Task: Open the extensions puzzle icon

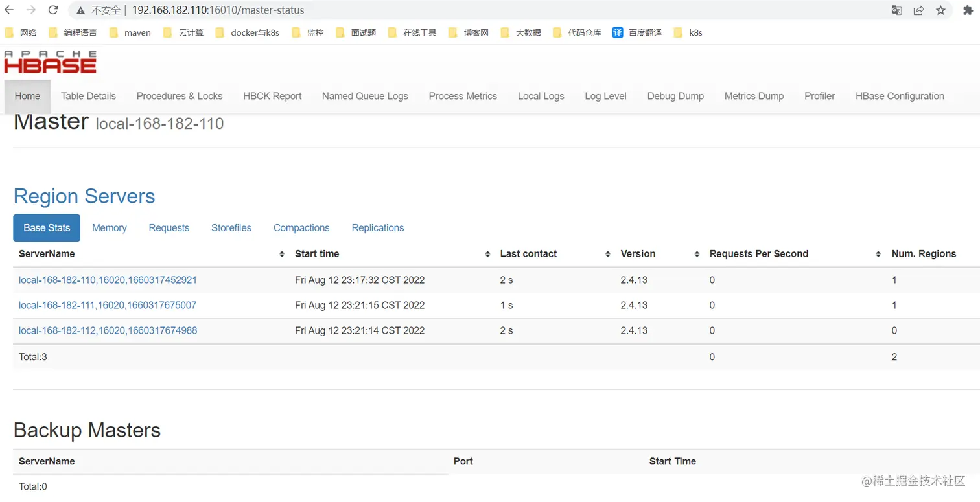Action: pyautogui.click(x=968, y=10)
